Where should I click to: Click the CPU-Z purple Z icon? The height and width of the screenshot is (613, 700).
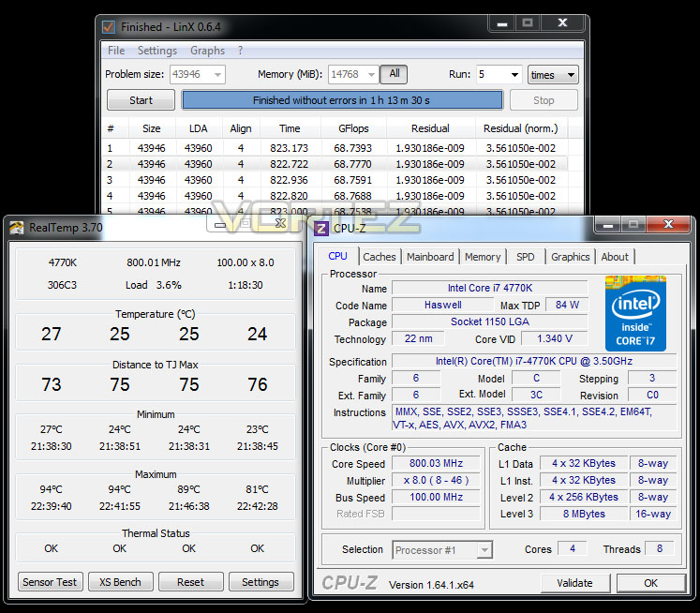coord(321,229)
